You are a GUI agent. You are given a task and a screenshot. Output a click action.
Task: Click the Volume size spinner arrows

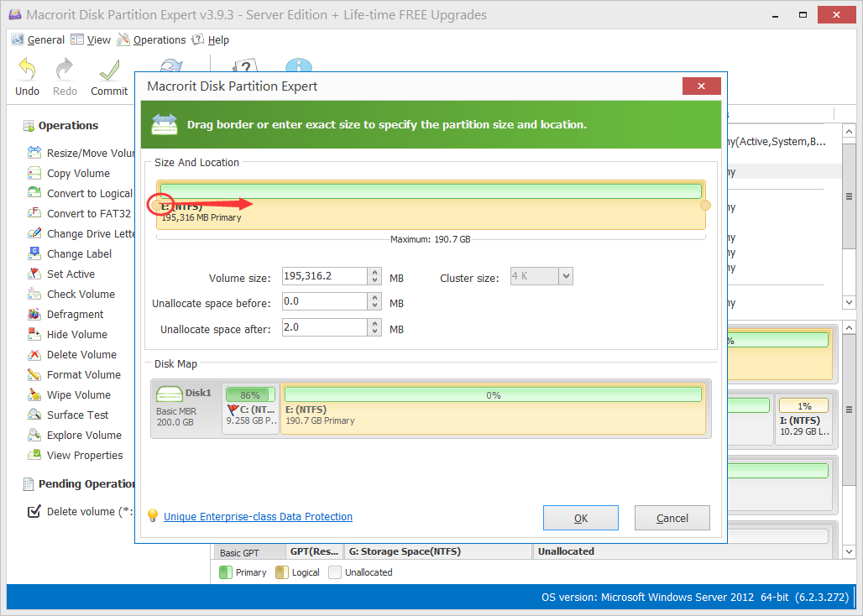pyautogui.click(x=374, y=276)
